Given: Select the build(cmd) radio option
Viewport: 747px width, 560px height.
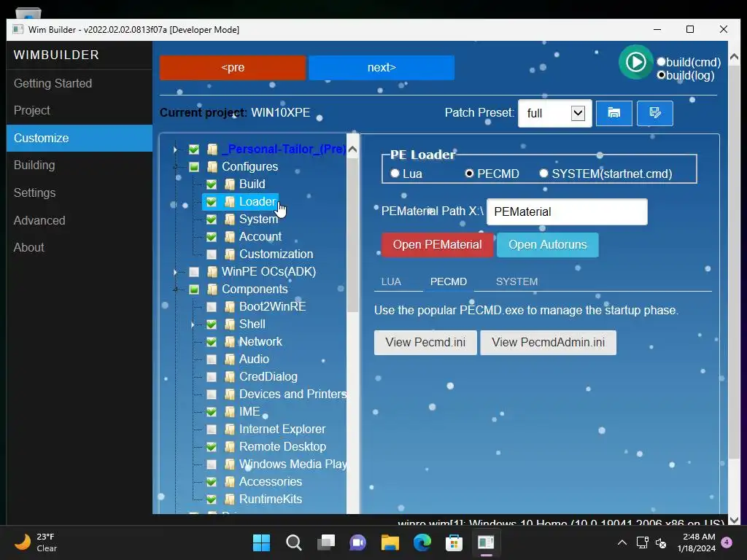Looking at the screenshot, I should [661, 62].
